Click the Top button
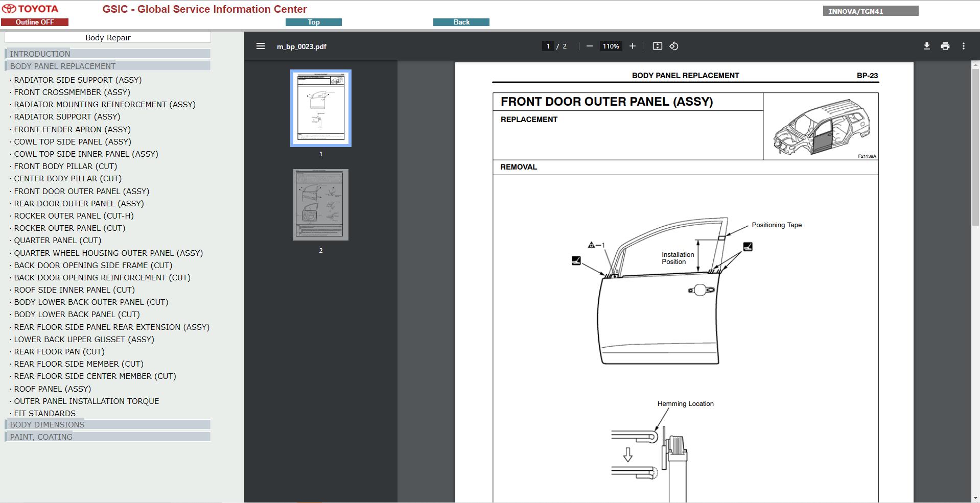 point(314,22)
